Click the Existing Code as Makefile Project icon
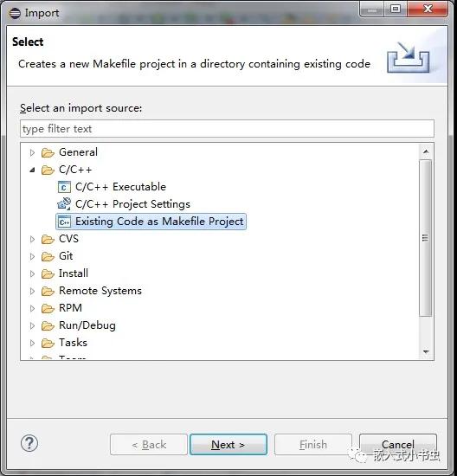 64,222
